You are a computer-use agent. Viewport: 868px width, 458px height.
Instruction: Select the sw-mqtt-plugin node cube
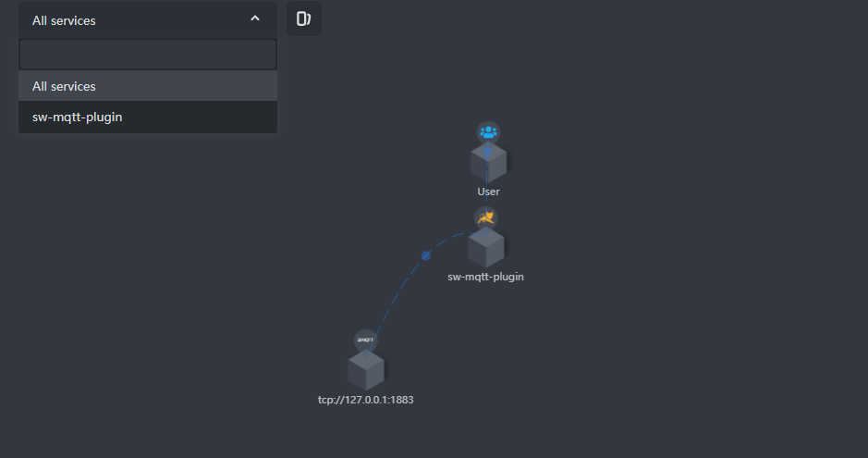[x=485, y=249]
